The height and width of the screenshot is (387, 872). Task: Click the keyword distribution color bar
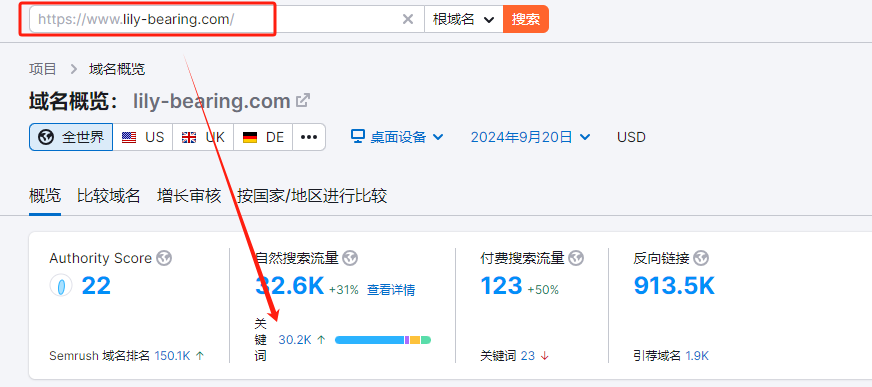pyautogui.click(x=383, y=340)
